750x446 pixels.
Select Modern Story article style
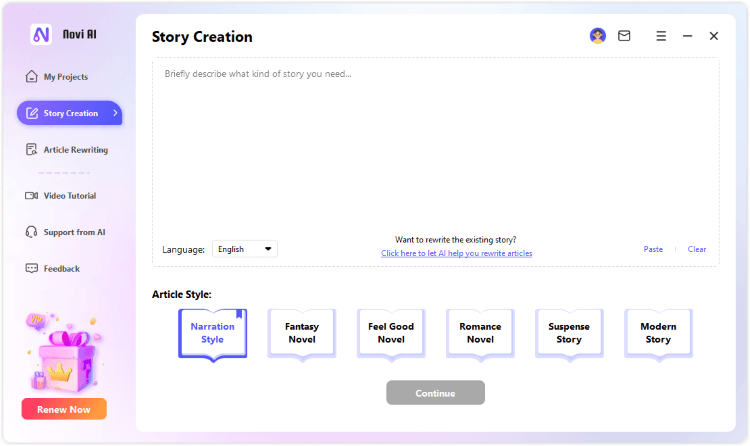point(658,334)
